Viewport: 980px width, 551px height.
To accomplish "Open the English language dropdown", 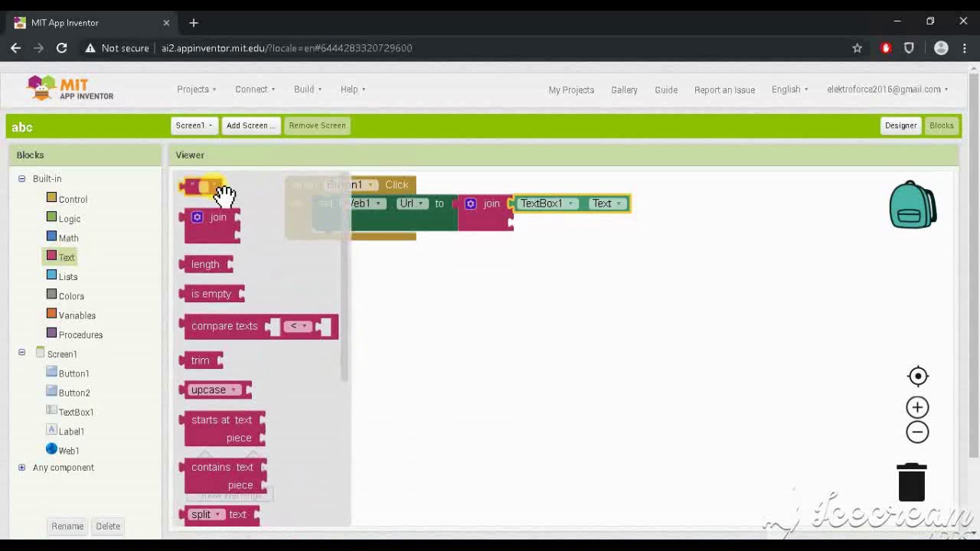I will click(x=789, y=90).
